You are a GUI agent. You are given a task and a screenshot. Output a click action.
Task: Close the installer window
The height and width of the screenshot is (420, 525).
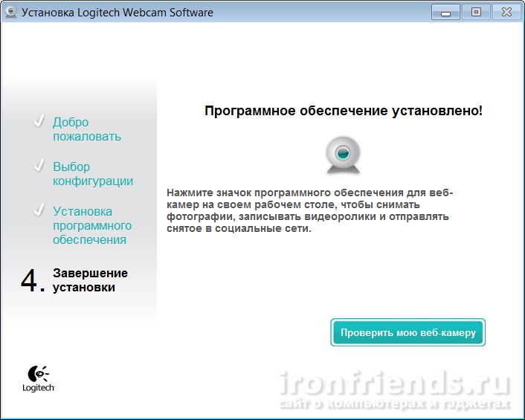point(506,13)
